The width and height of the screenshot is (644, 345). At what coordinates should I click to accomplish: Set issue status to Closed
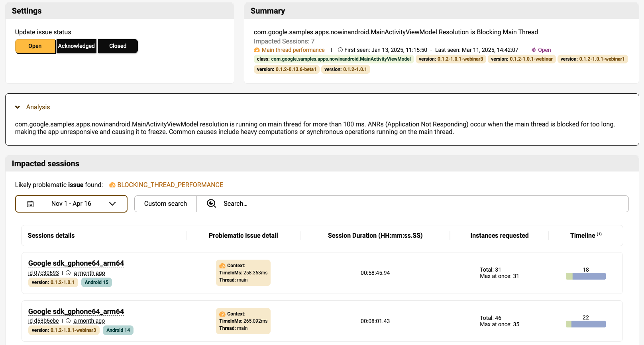click(118, 46)
